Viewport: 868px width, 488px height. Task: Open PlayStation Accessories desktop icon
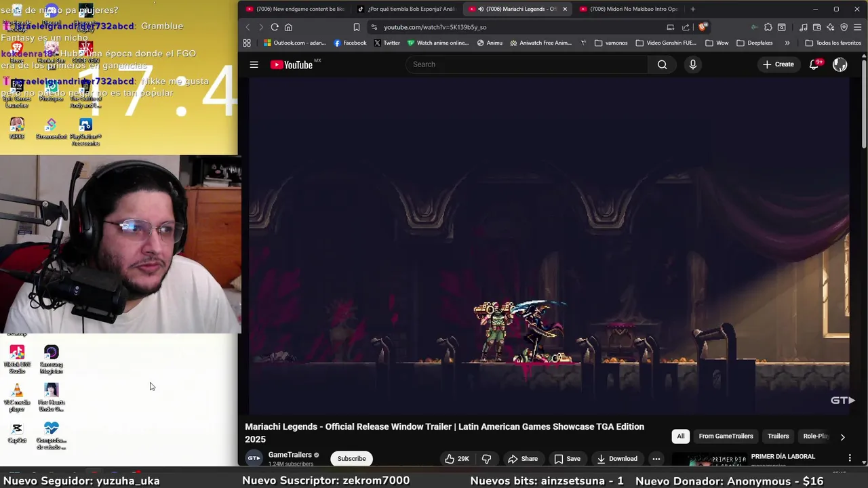(85, 132)
